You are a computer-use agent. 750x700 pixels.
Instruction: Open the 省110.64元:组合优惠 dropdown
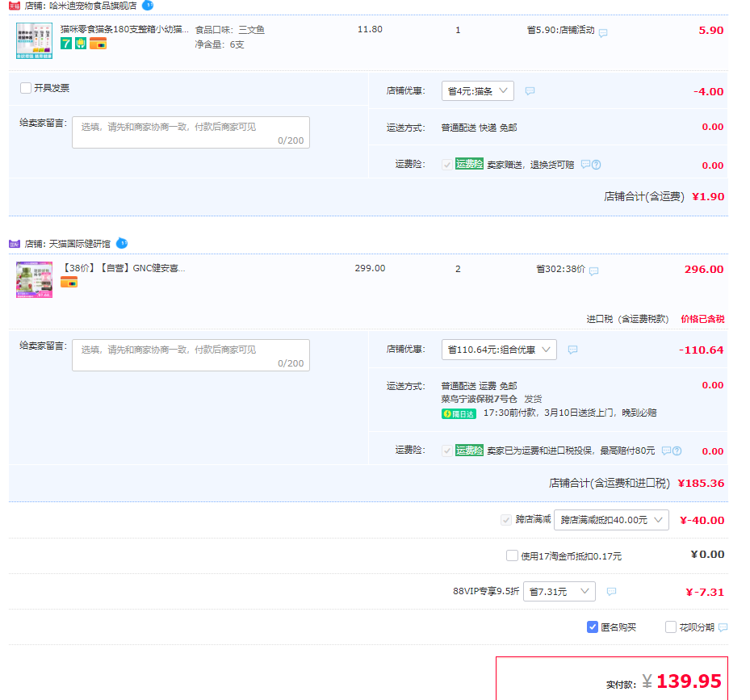[499, 350]
